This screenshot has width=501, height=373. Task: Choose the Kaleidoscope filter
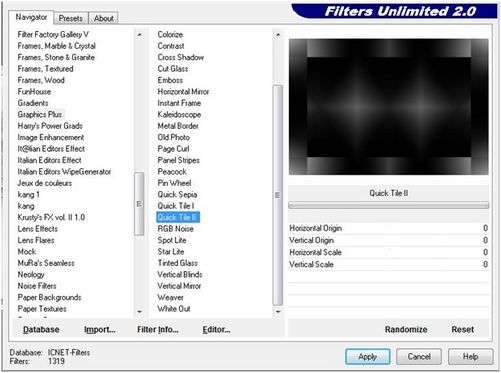tap(179, 114)
